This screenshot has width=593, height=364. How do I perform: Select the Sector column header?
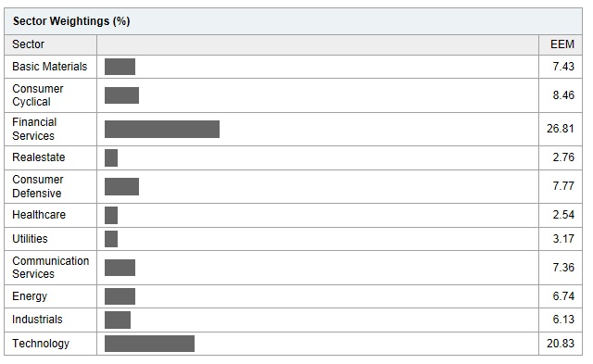[29, 44]
